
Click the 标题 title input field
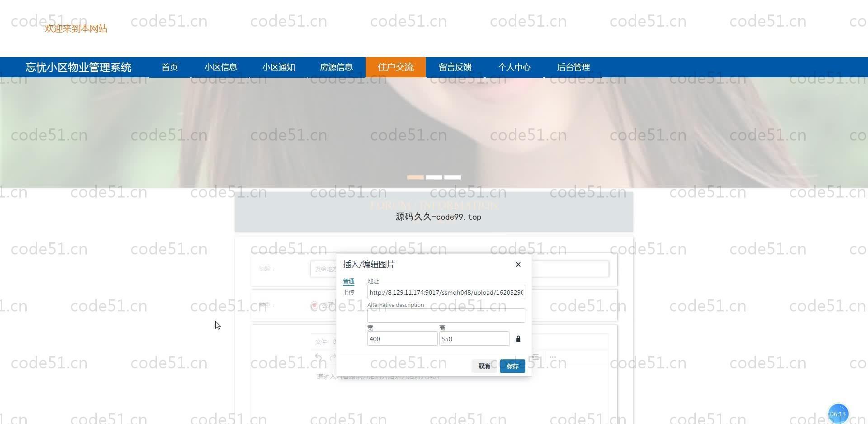pyautogui.click(x=459, y=269)
